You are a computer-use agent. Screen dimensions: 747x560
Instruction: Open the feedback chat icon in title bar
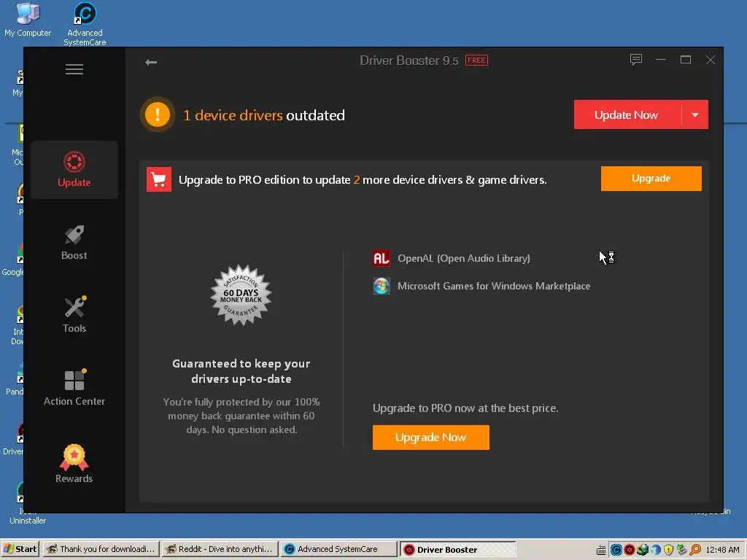(636, 60)
